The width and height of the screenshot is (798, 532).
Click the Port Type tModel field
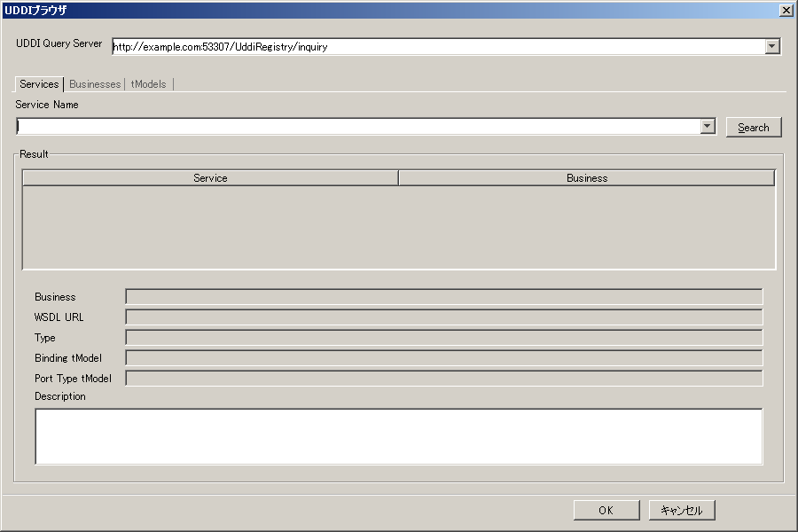click(x=443, y=379)
